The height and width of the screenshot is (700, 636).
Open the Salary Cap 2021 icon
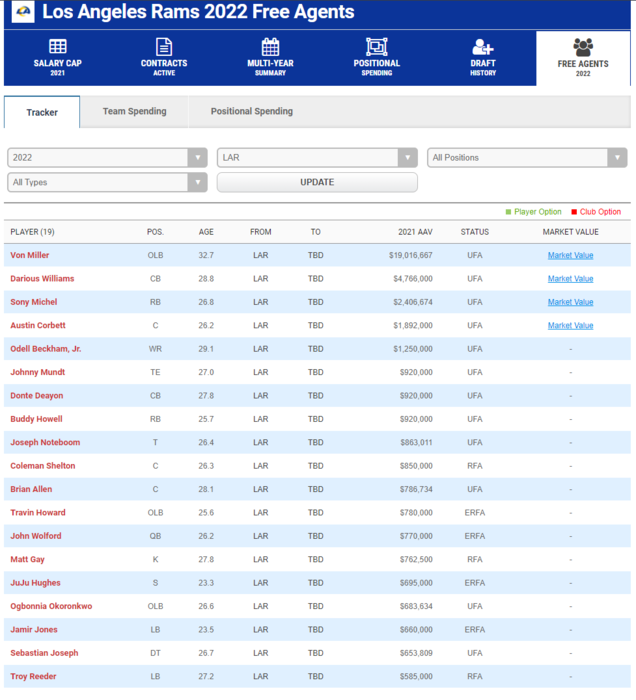coord(58,47)
